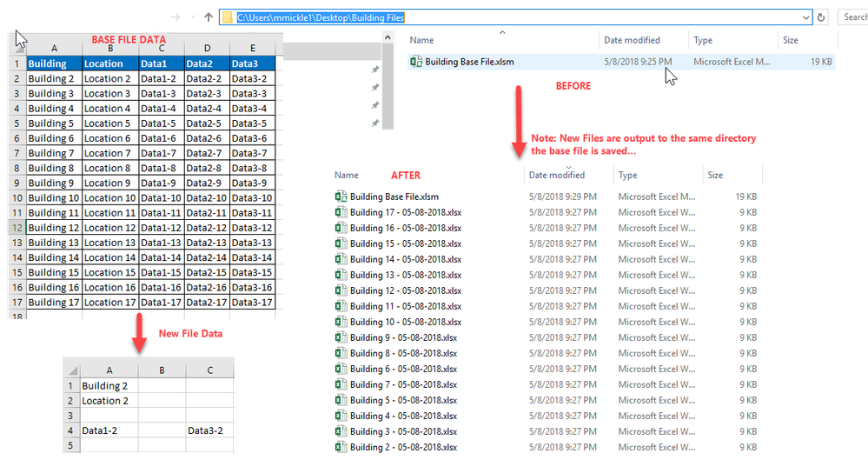Click Data1-2 cell in new file sheet
868x460 pixels.
tap(109, 430)
